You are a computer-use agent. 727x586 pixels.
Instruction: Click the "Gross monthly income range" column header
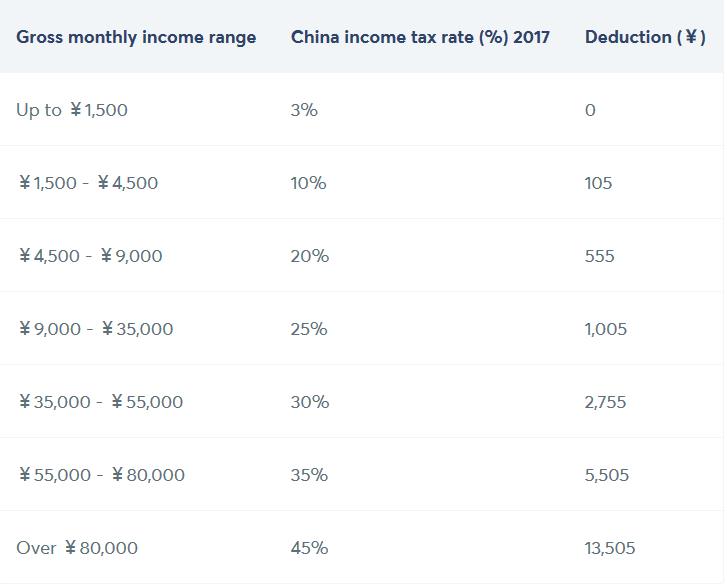[x=136, y=37]
